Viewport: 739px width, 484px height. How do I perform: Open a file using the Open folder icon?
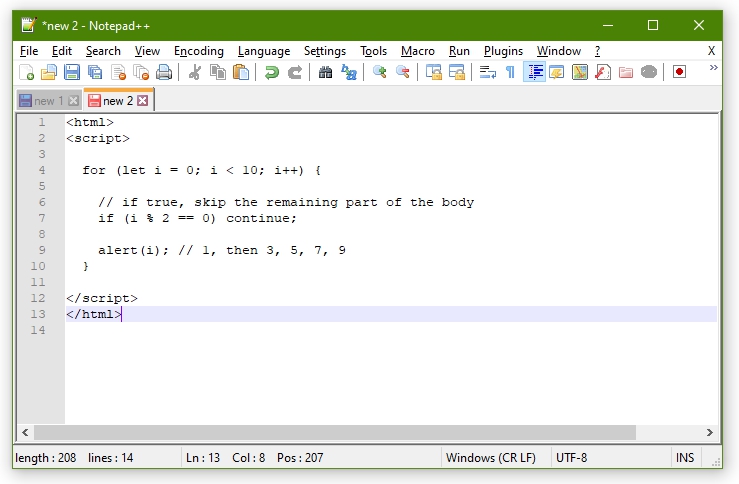49,72
